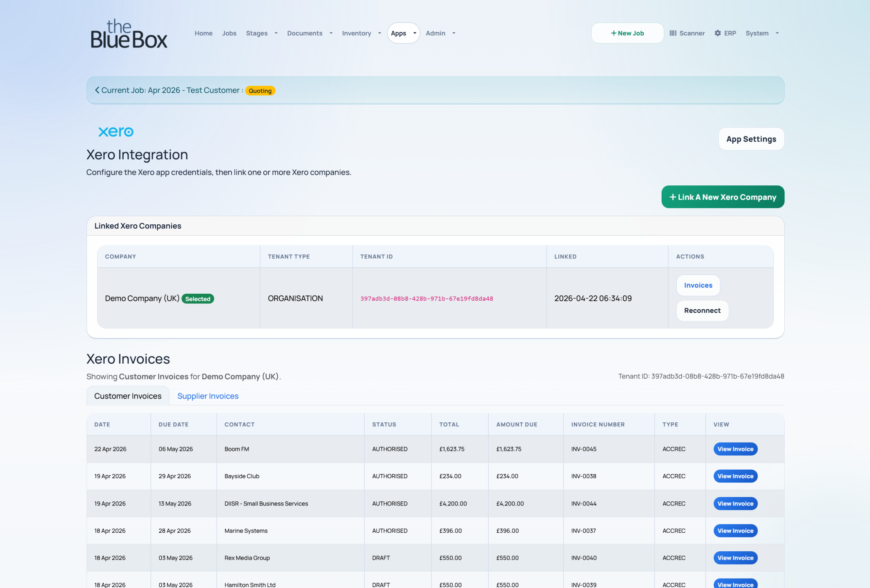
Task: Open the Apps dropdown menu
Action: [x=403, y=33]
